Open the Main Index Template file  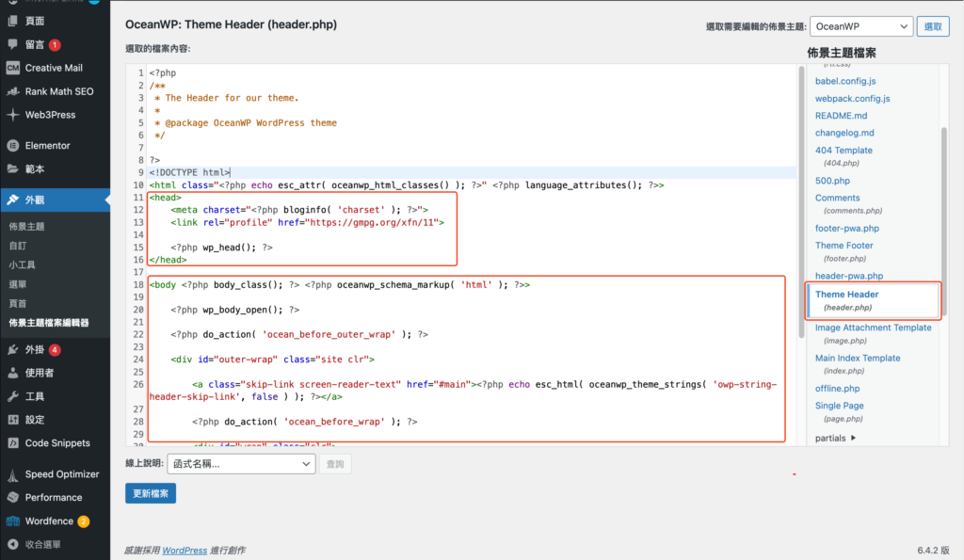coord(858,358)
